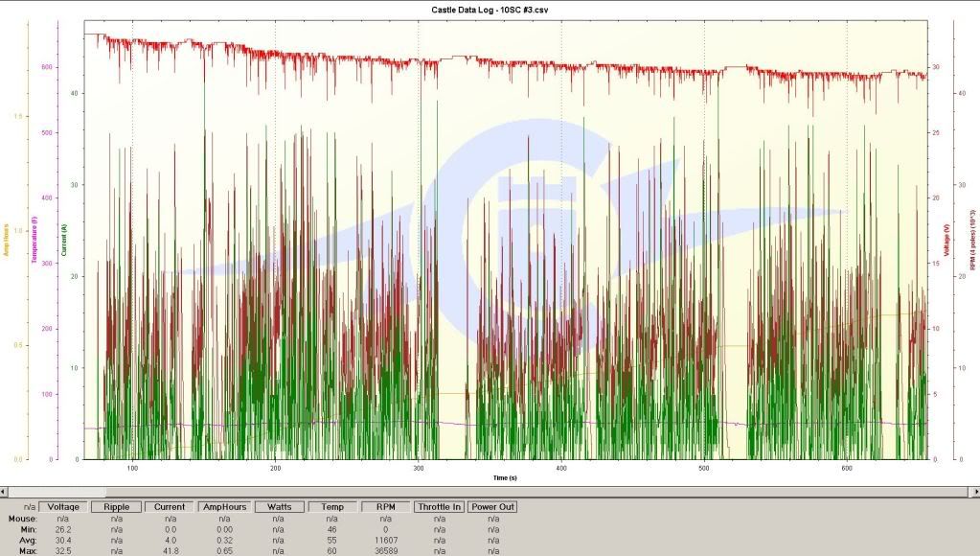The width and height of the screenshot is (980, 556).
Task: Select the green Current (A) axis label
Action: coord(63,240)
